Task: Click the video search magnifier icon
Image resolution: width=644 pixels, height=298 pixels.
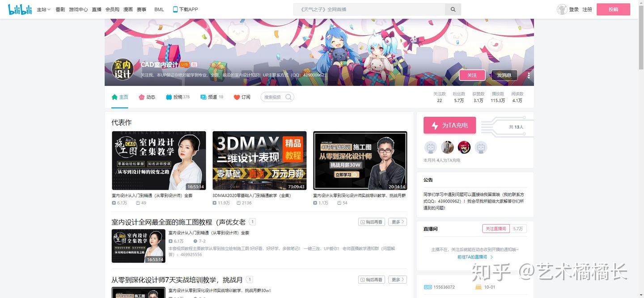Action: [288, 97]
